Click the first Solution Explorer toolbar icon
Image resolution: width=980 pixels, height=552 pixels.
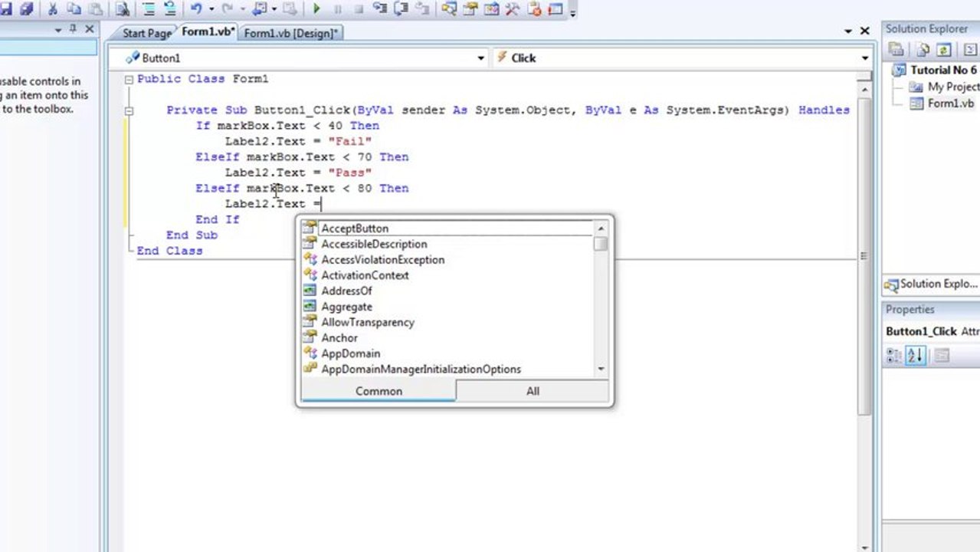tap(896, 50)
